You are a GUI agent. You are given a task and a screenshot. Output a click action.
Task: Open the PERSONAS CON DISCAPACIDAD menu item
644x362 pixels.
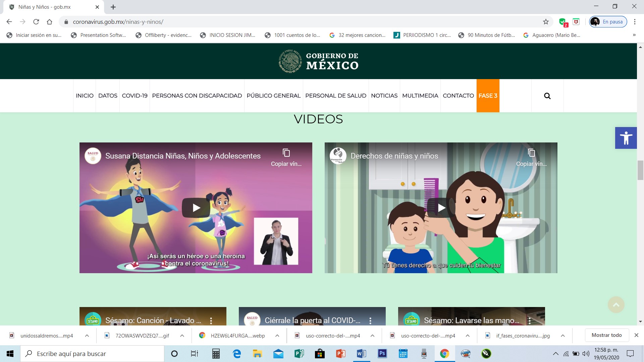click(197, 96)
